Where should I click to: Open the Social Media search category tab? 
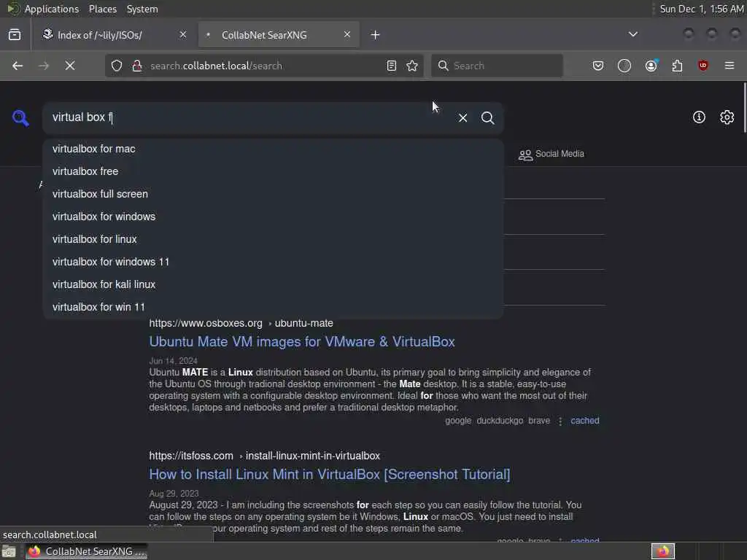[551, 154]
